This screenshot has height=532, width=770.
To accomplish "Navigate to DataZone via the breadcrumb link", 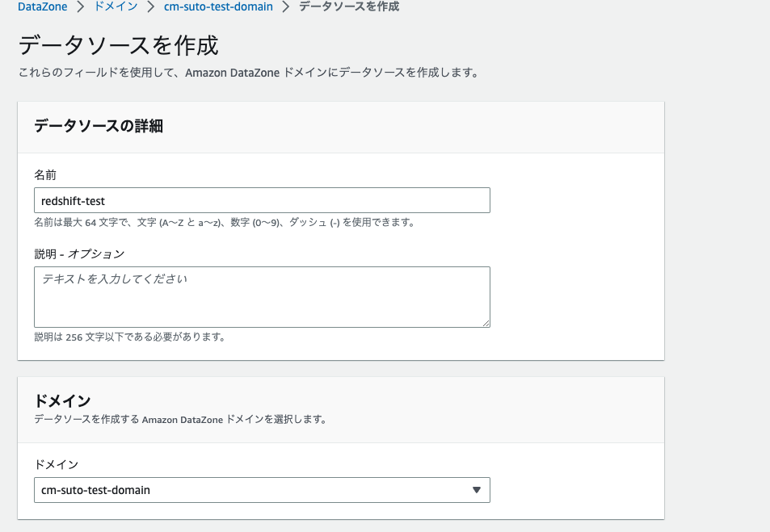I will [42, 6].
